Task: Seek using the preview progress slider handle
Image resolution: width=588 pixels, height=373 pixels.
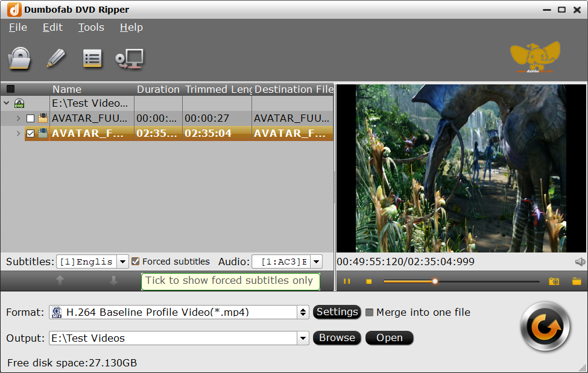Action: pos(435,281)
